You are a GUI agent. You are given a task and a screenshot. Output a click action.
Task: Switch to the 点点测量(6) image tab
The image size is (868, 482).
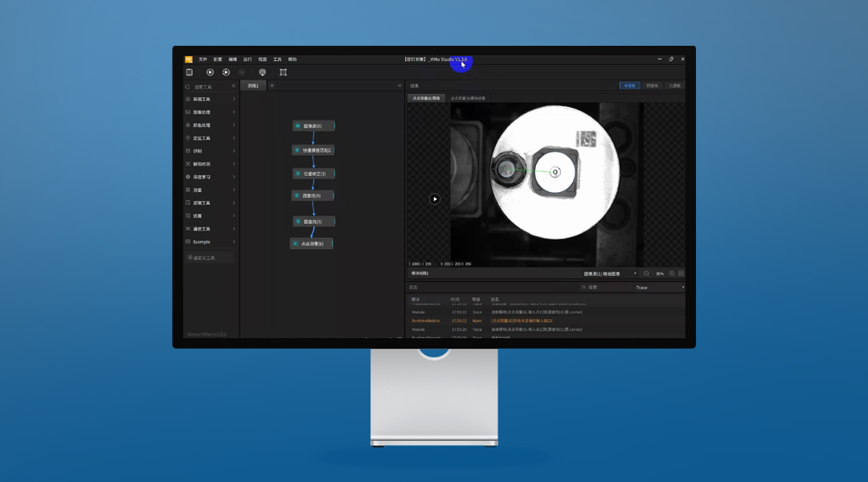click(x=426, y=99)
